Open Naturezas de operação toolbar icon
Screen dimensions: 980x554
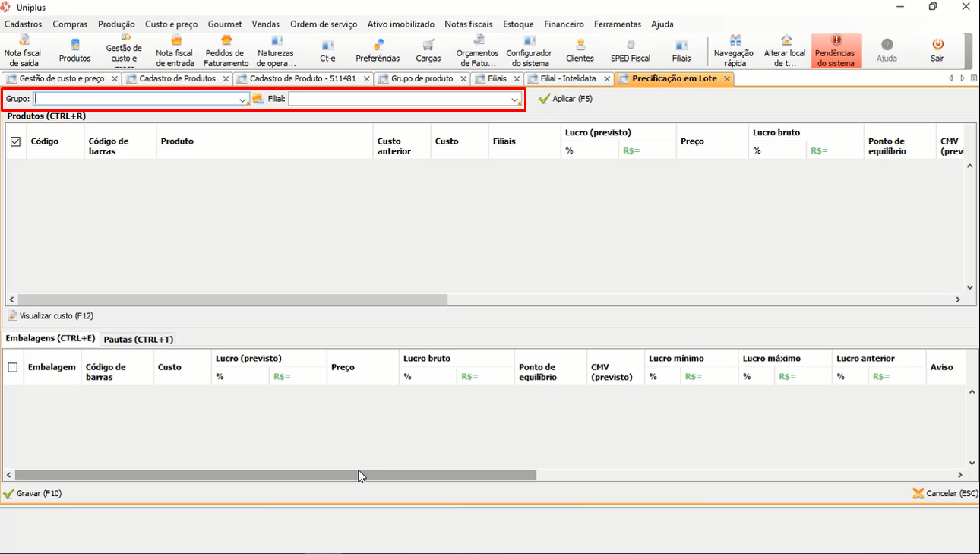(x=277, y=51)
